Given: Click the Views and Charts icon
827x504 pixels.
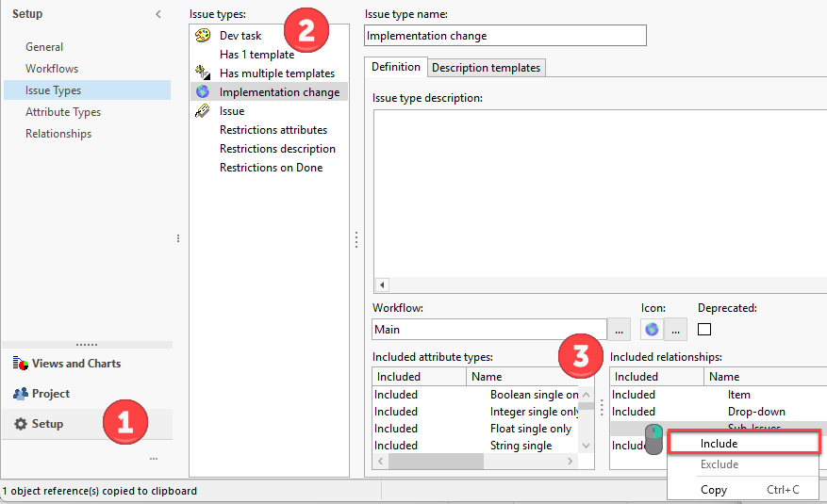Looking at the screenshot, I should [x=21, y=363].
